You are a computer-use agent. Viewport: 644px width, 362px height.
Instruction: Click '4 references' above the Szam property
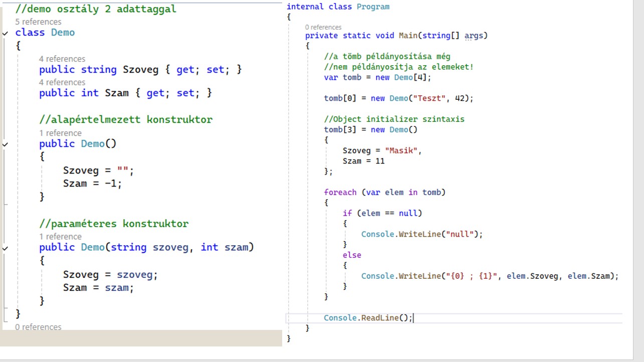click(62, 82)
